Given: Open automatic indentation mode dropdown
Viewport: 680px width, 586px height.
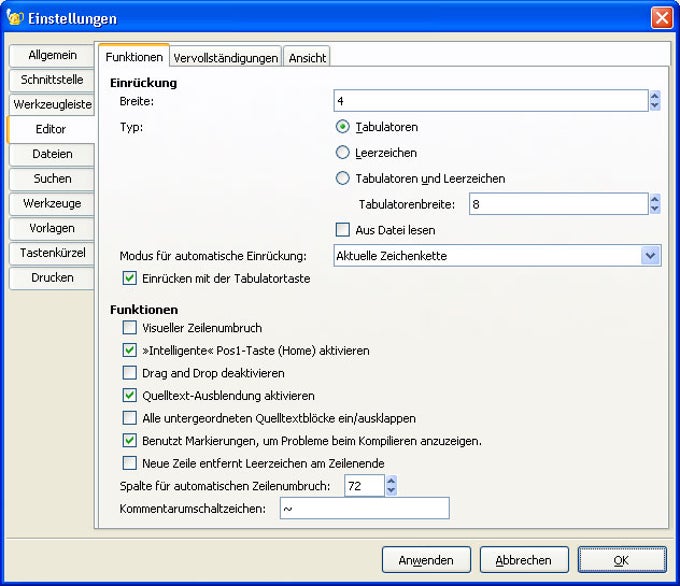Looking at the screenshot, I should (x=497, y=255).
